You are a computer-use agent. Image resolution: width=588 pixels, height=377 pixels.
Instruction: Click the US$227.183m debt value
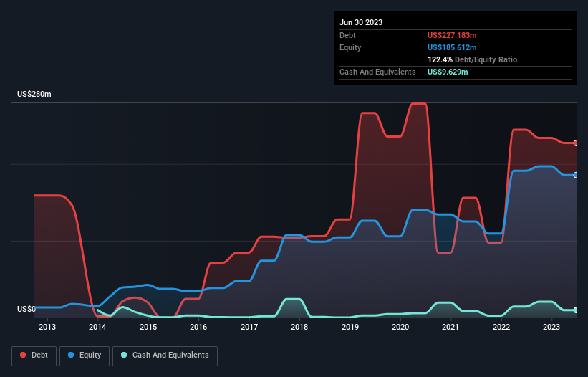pyautogui.click(x=452, y=35)
